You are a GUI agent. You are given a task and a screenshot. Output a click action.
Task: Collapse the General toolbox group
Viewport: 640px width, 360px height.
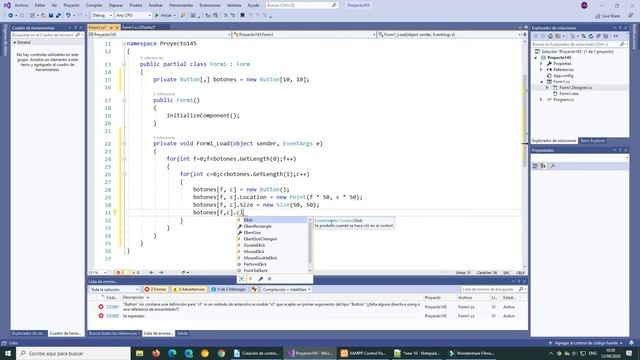pyautogui.click(x=15, y=42)
